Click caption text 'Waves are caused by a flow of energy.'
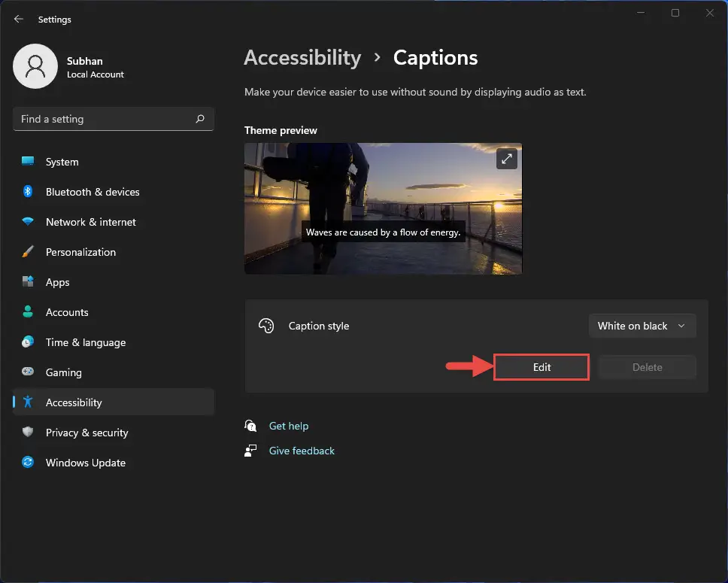 pyautogui.click(x=383, y=232)
